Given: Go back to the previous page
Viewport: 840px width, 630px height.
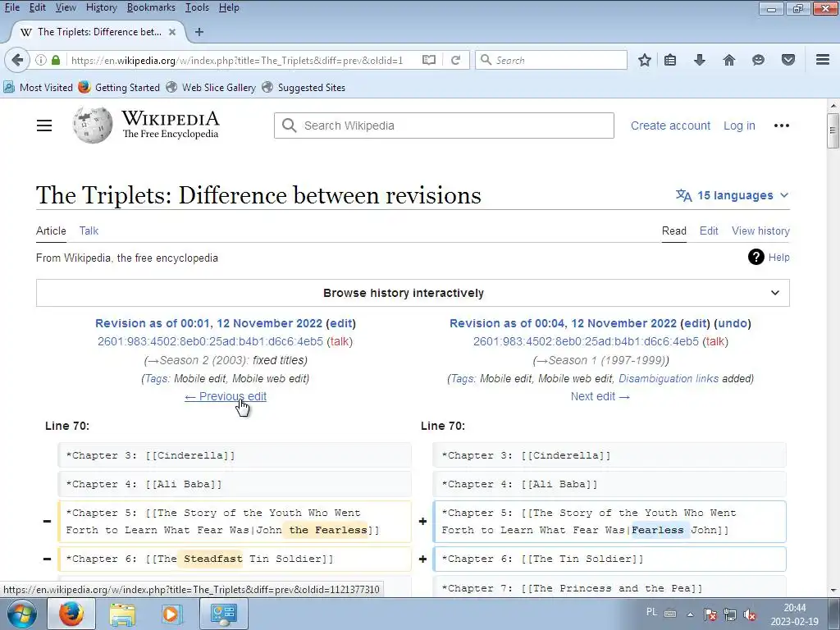Looking at the screenshot, I should tap(17, 60).
